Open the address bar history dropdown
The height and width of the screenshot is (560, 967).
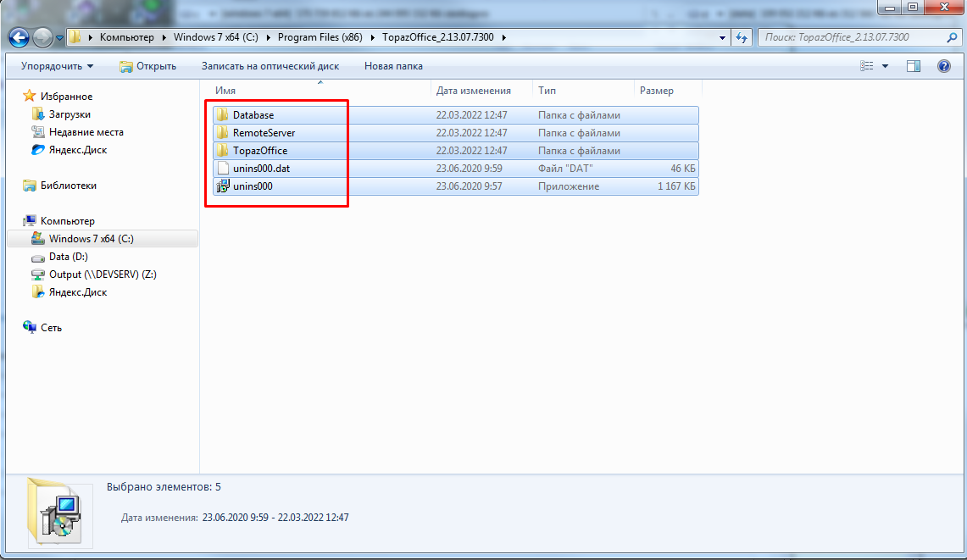click(x=722, y=37)
